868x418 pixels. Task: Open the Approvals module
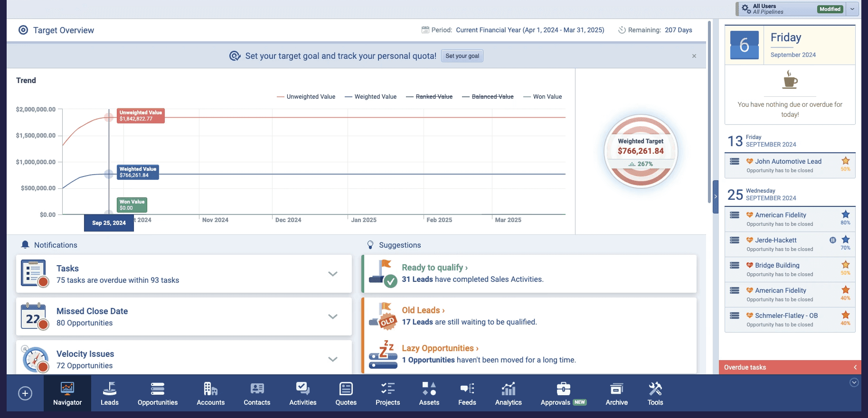coord(564,394)
